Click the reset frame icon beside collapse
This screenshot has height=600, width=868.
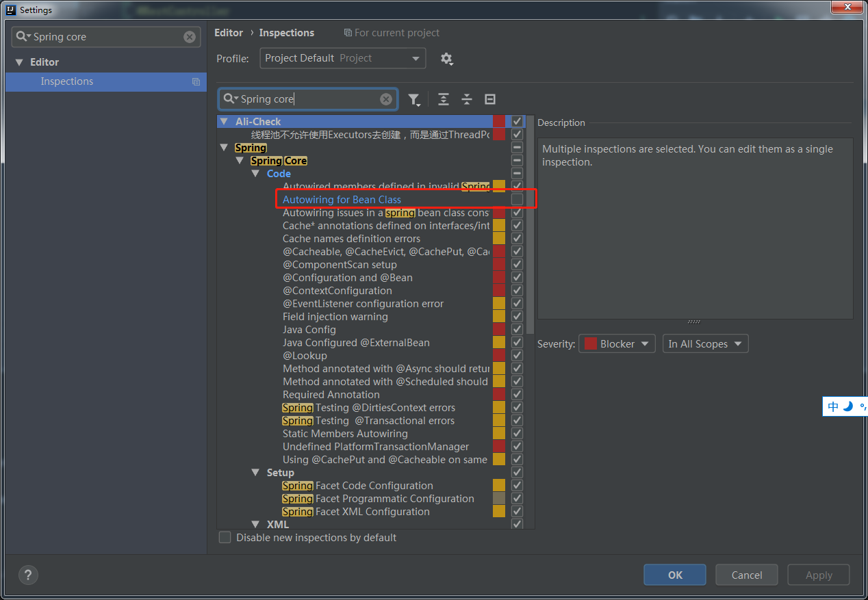point(489,99)
